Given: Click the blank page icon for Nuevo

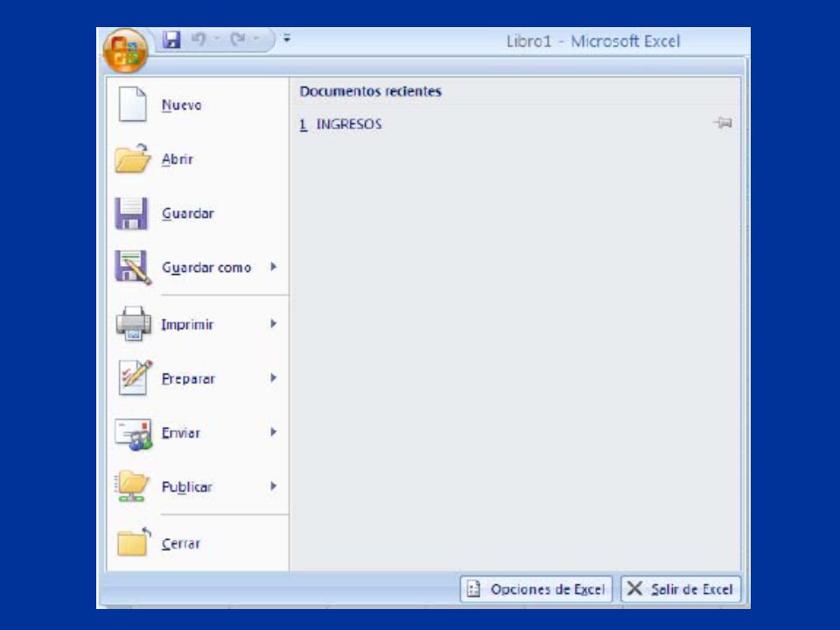Looking at the screenshot, I should point(132,104).
